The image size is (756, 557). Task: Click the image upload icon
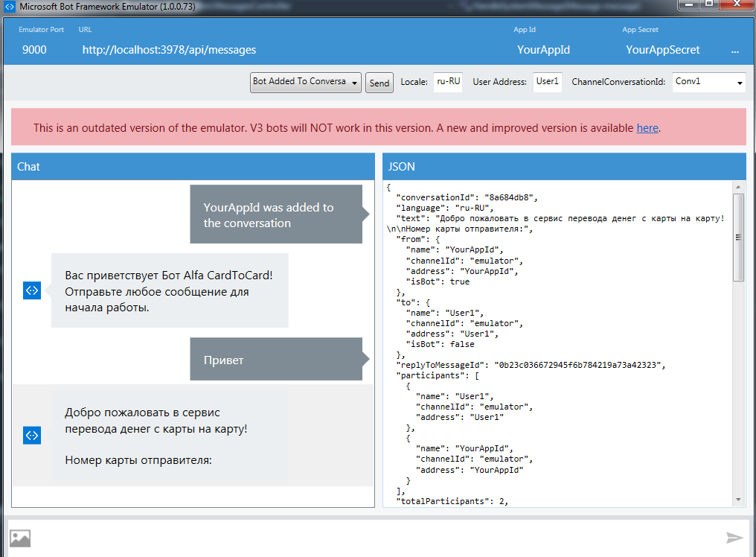point(20,538)
